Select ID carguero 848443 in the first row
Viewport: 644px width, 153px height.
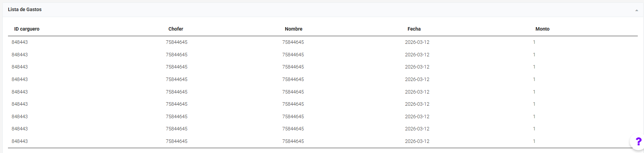[20, 42]
